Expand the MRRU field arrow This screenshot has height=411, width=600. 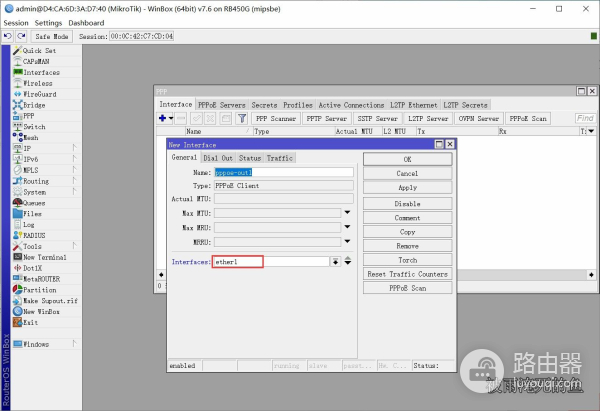click(x=347, y=241)
